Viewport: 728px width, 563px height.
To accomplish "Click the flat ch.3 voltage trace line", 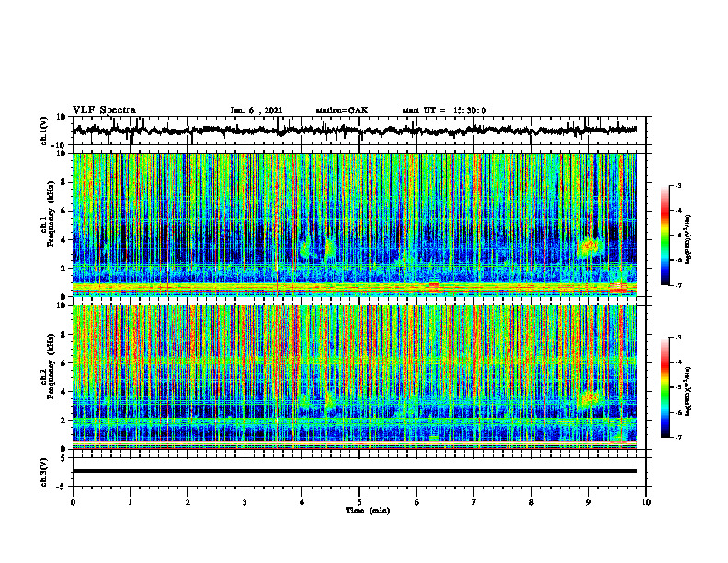I will pyautogui.click(x=355, y=471).
